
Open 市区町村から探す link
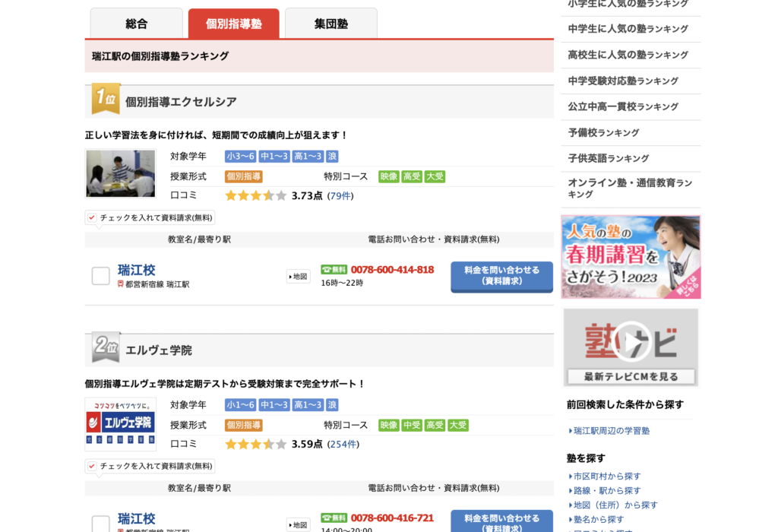point(607,477)
